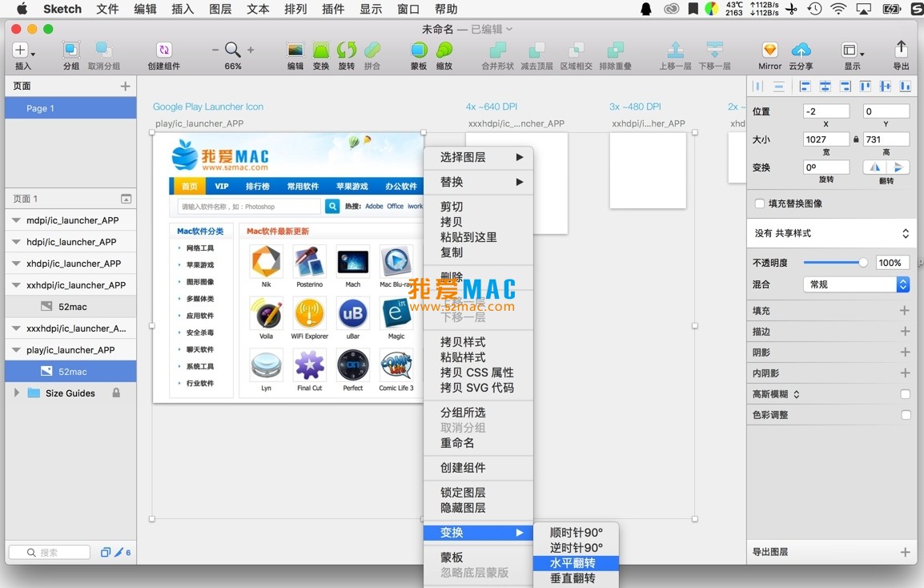Flip vertically using inspector 翻转 button

click(x=898, y=167)
